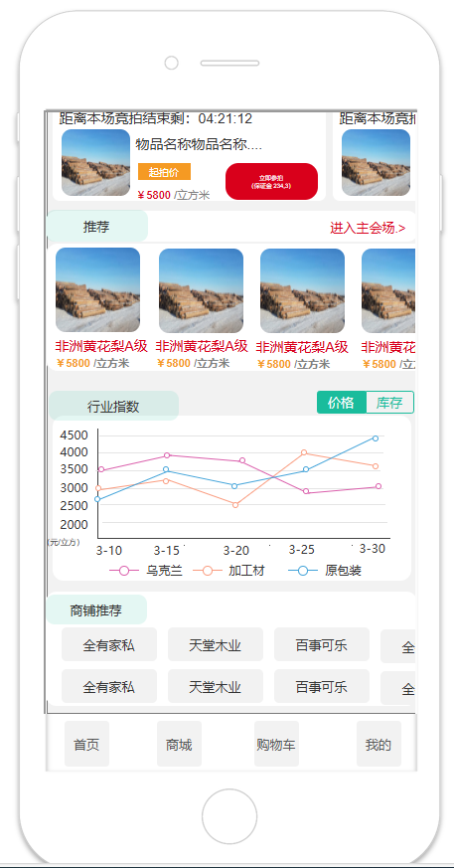This screenshot has width=454, height=868.
Task: Open 我的 tab in bottom navigation
Action: (x=378, y=744)
